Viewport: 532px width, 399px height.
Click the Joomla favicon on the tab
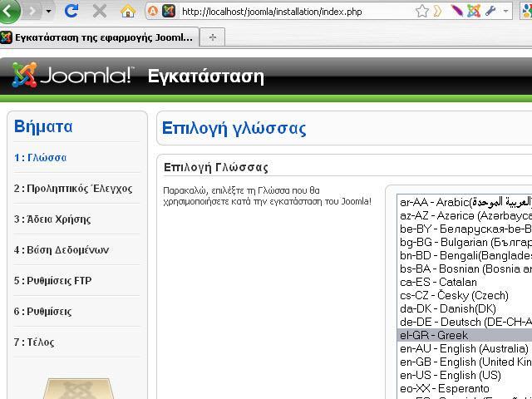(x=6, y=37)
